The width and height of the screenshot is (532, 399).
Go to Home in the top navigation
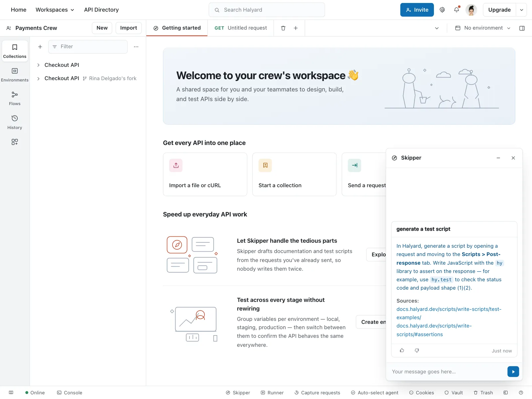19,10
